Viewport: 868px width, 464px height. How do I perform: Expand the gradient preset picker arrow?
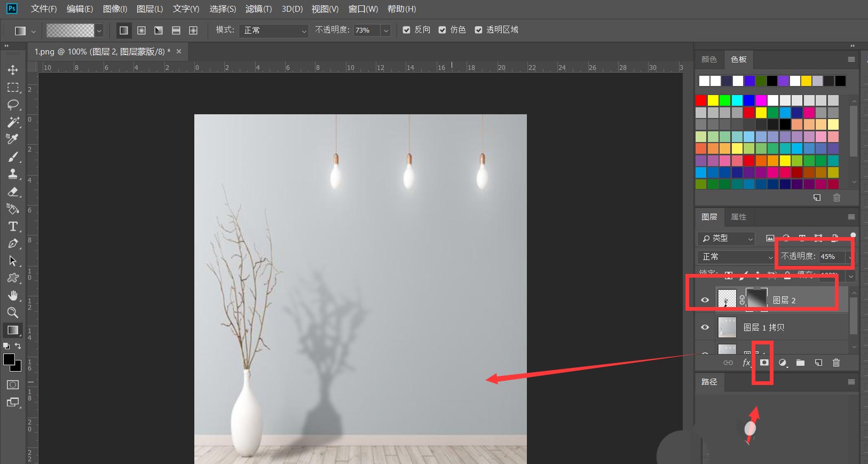tap(99, 31)
